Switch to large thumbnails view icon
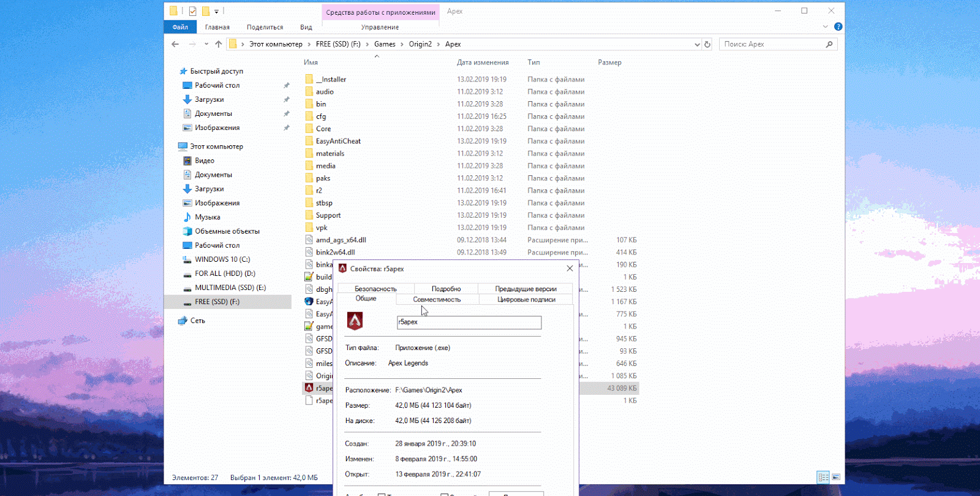The width and height of the screenshot is (980, 496). (836, 477)
